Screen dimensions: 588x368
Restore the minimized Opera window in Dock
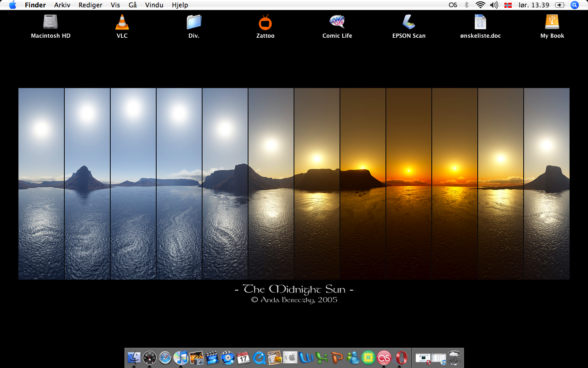423,358
